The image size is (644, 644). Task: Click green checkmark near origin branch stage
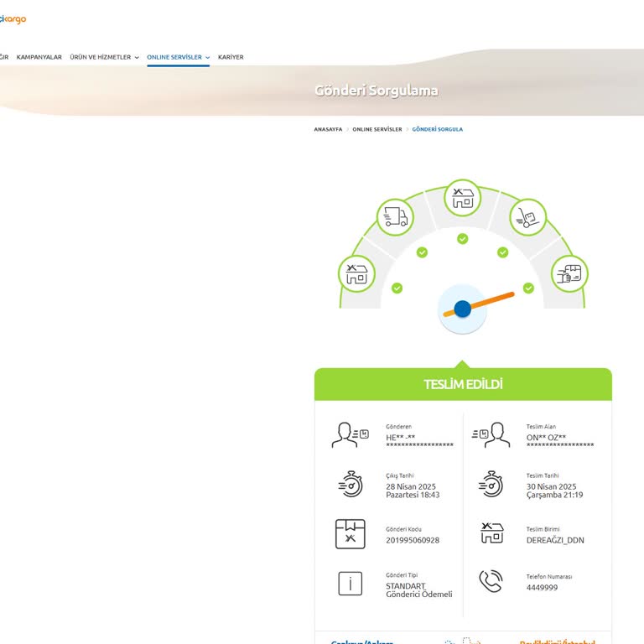397,288
